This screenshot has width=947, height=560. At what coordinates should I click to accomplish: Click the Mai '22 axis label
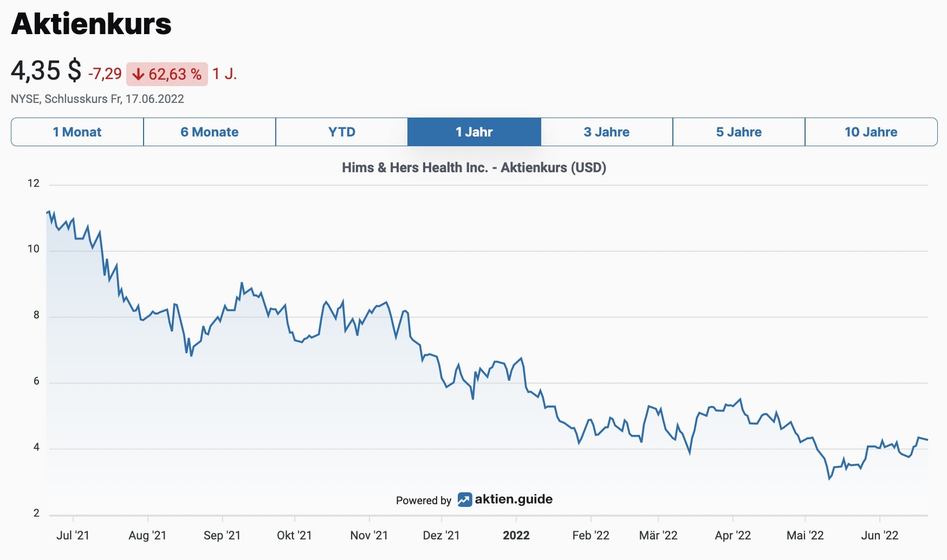point(805,535)
